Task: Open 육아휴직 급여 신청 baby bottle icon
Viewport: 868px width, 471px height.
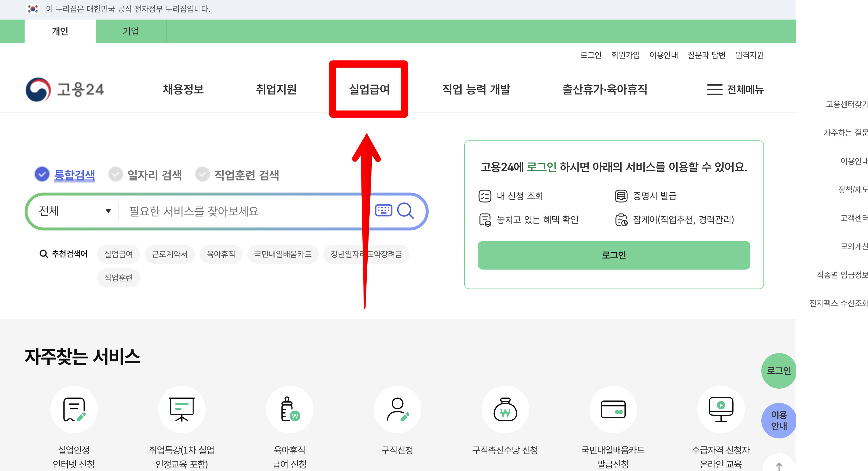Action: [289, 409]
